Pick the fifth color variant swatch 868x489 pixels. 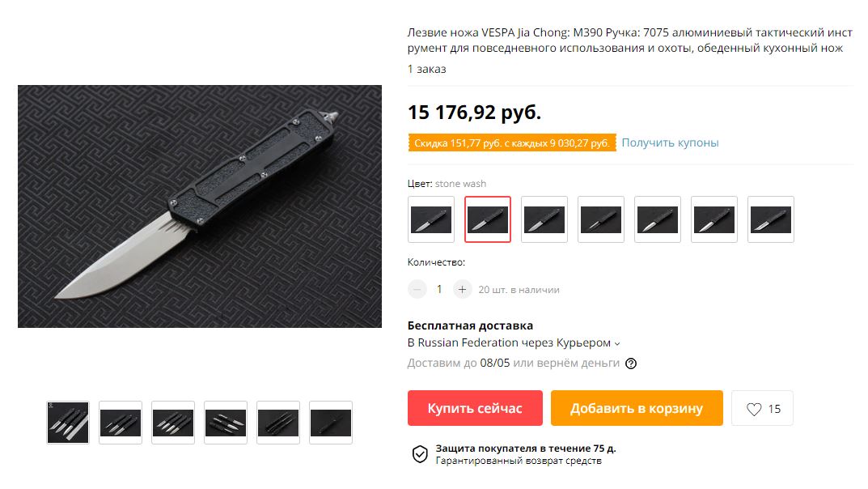(658, 219)
